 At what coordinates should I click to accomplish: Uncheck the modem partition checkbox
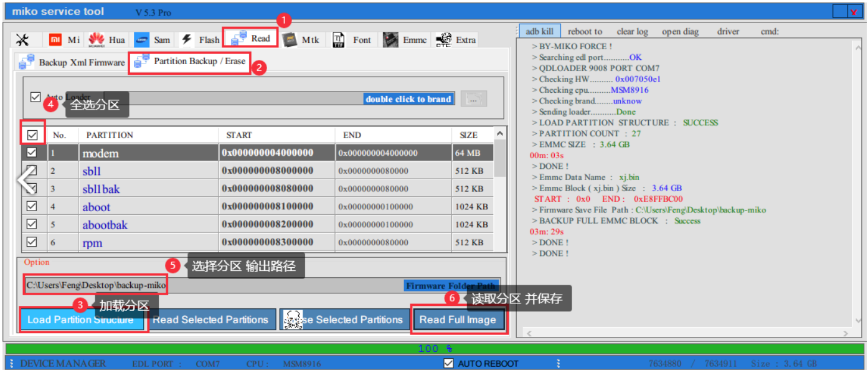[x=32, y=153]
